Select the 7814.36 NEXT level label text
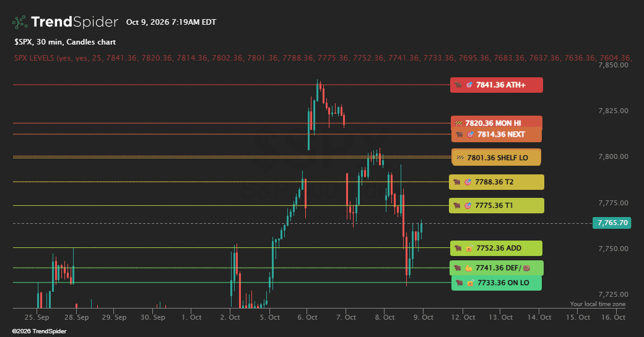The width and height of the screenshot is (644, 337). (501, 134)
